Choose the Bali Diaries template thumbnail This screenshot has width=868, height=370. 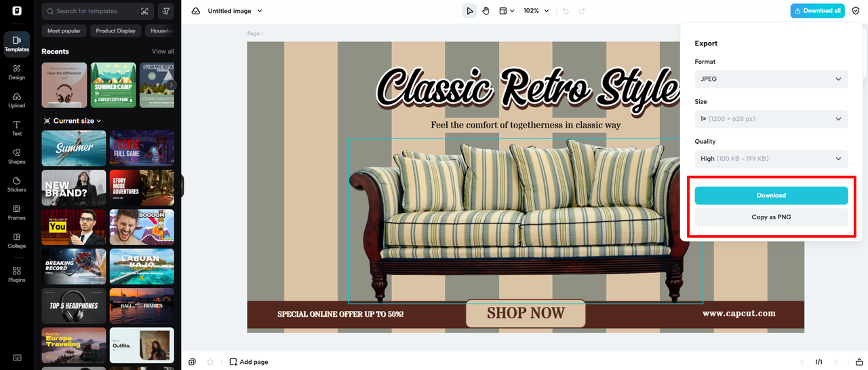(x=142, y=306)
